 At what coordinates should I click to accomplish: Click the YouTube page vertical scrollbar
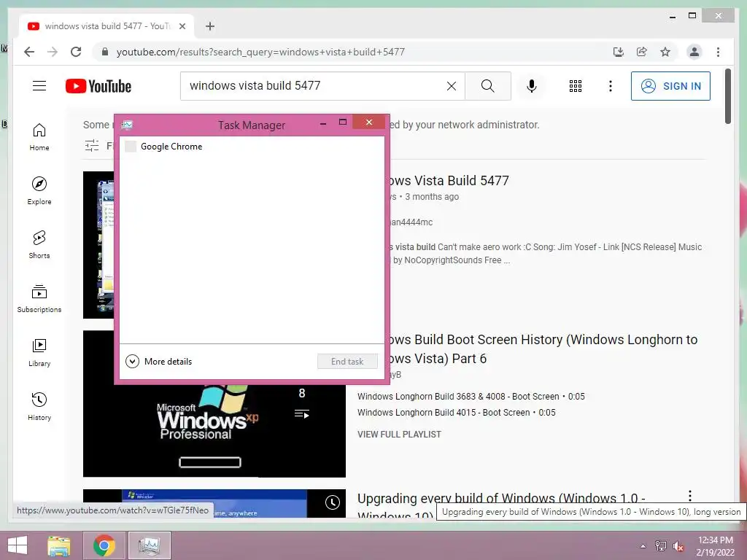pos(727,96)
